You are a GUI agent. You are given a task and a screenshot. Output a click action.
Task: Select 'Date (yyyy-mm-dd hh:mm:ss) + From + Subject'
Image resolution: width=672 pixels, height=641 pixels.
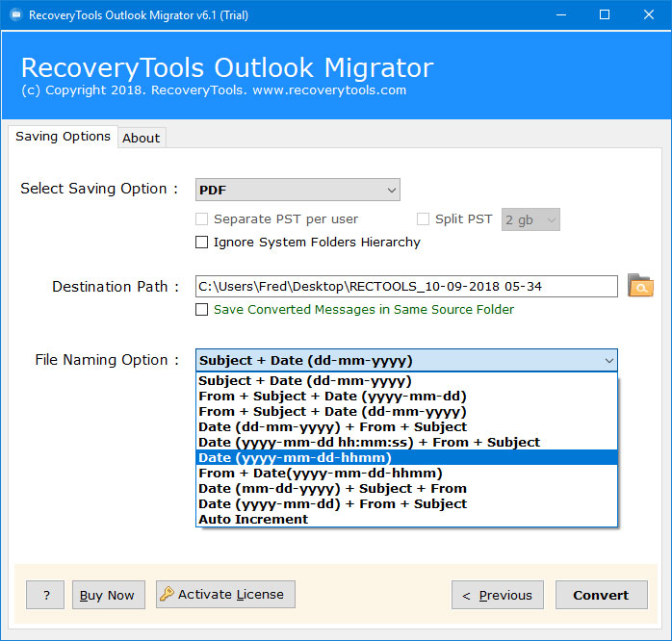pyautogui.click(x=406, y=442)
